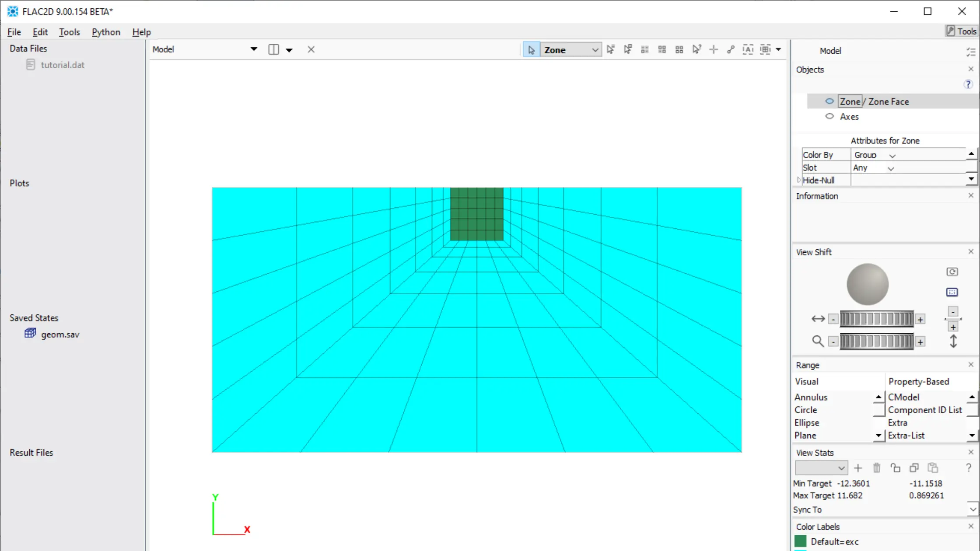Add a new view stat with plus icon
The width and height of the screenshot is (980, 551).
[858, 468]
